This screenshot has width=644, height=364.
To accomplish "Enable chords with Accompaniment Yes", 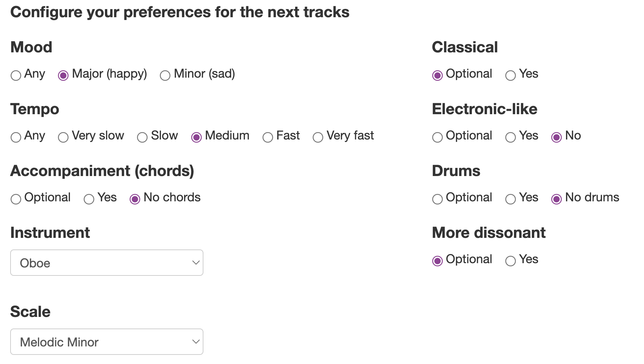I will click(x=89, y=199).
